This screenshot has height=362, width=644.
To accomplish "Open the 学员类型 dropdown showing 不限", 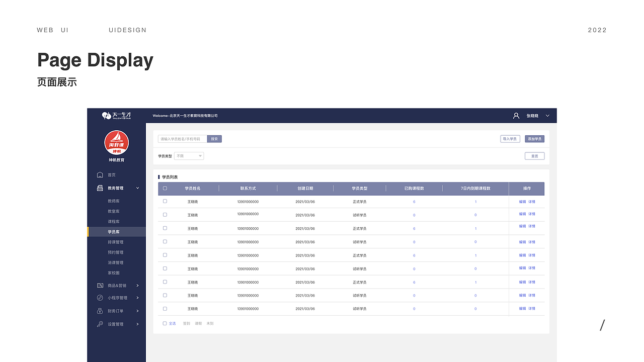I will (189, 156).
